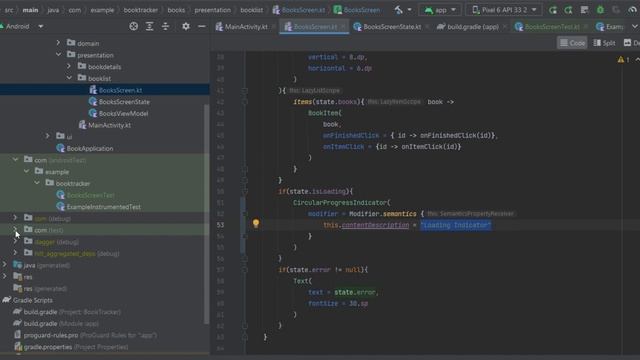Select res (generated) folder

click(x=40, y=288)
